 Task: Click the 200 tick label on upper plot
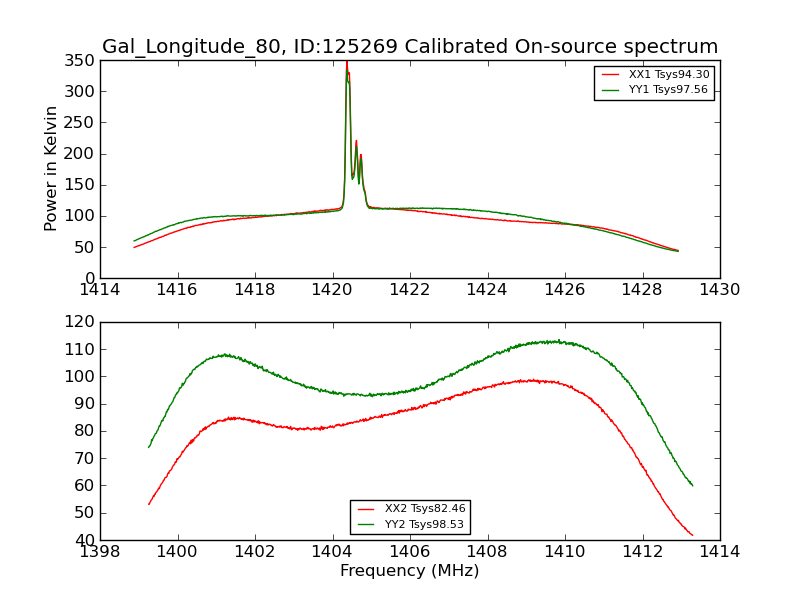tap(80, 154)
